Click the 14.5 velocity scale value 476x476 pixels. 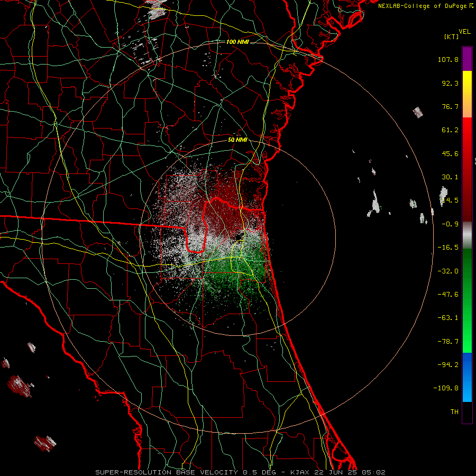[x=450, y=200]
